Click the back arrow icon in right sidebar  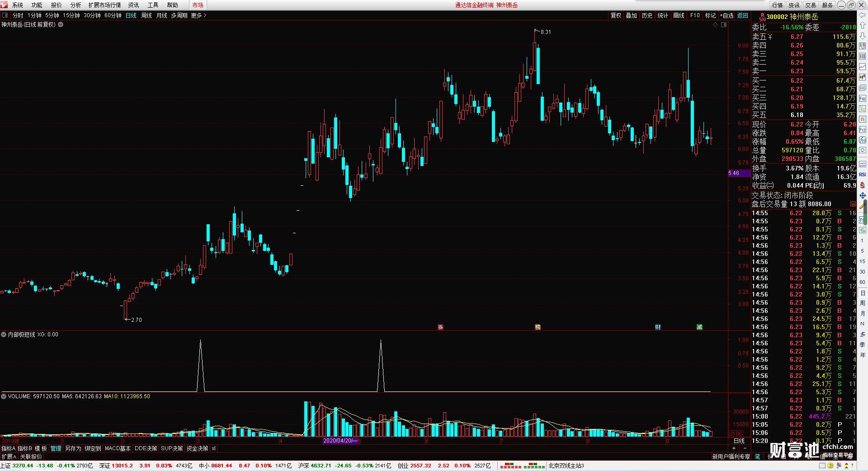863,15
